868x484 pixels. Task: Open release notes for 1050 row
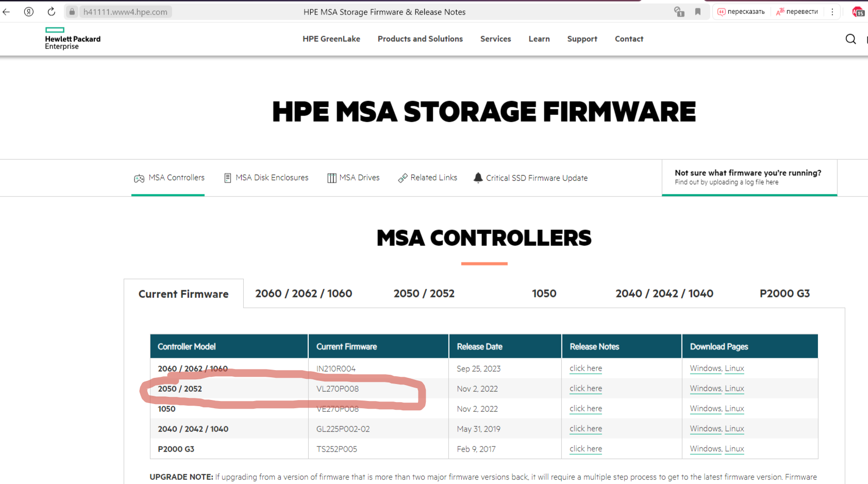586,409
